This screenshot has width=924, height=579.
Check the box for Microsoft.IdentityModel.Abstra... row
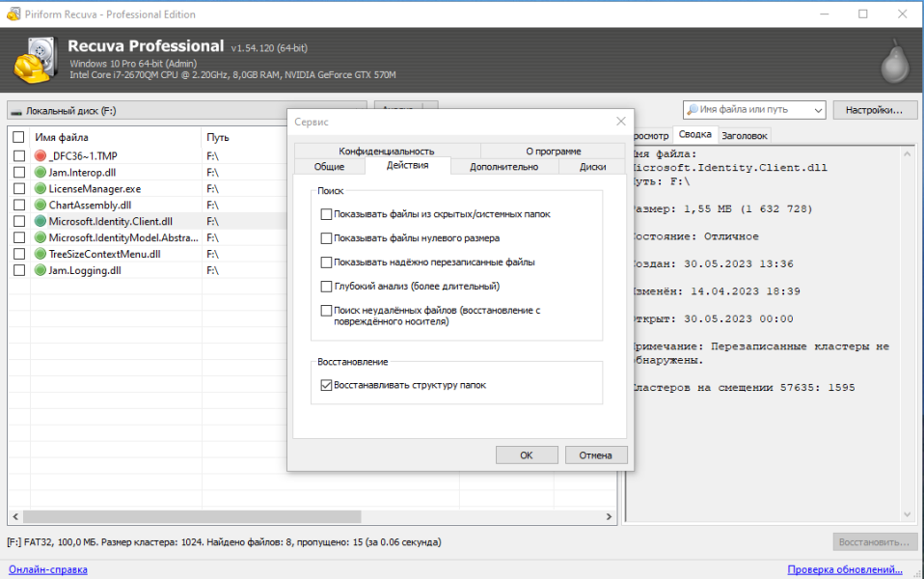pyautogui.click(x=19, y=237)
